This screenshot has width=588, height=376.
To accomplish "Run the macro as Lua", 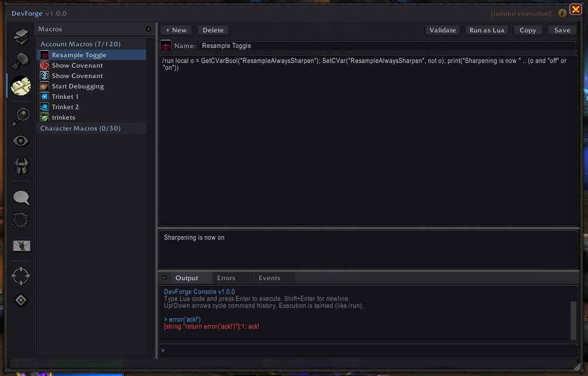I will [486, 29].
